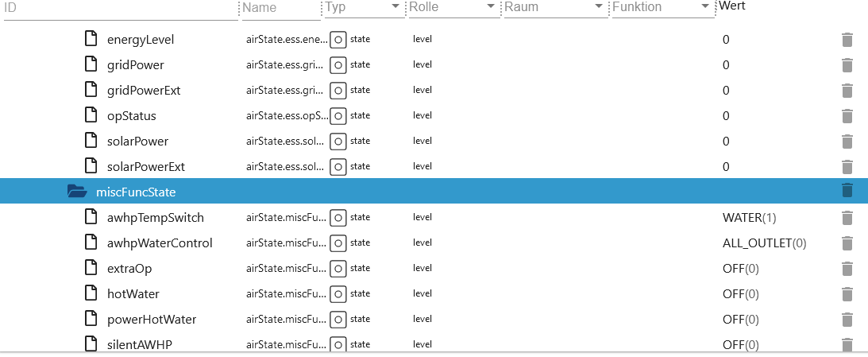Delete the energyLevel state with trash icon
Image resolution: width=868 pixels, height=357 pixels.
(x=847, y=40)
